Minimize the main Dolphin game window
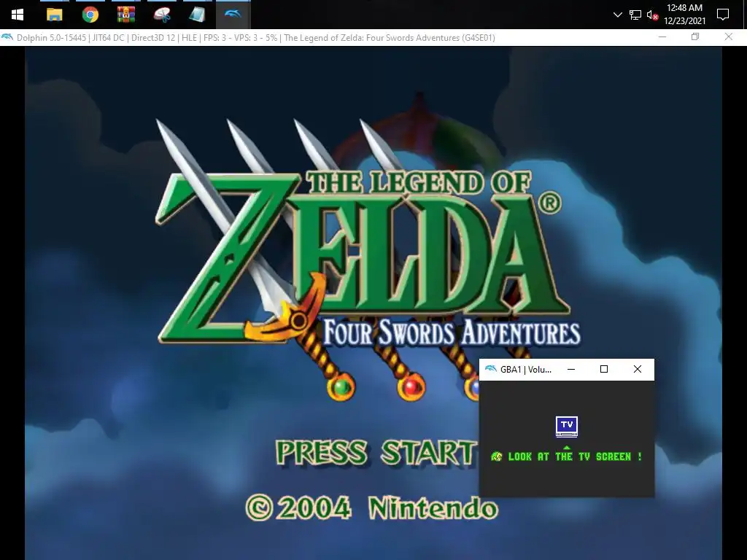 [x=662, y=36]
